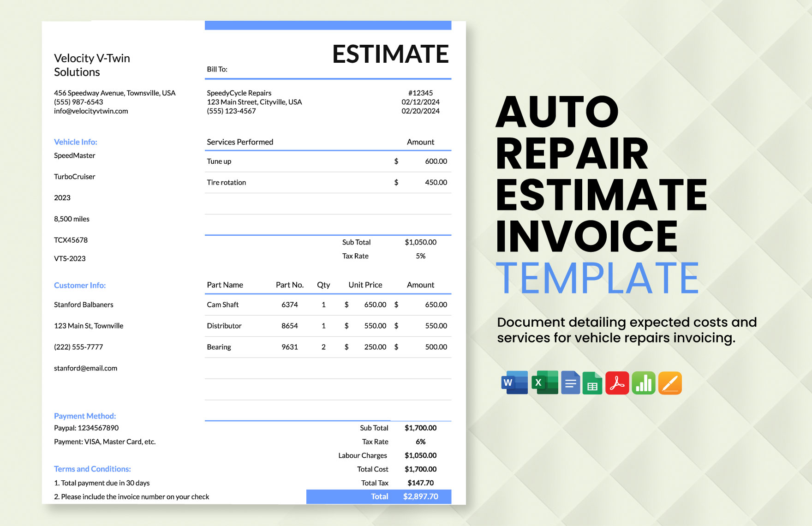Viewport: 812px width, 526px height.
Task: Select the Apple Numbers format icon
Action: click(644, 383)
